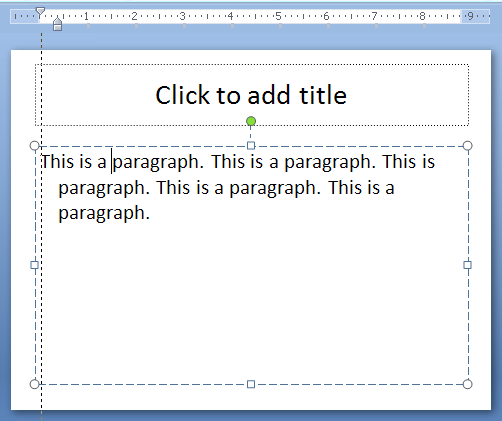Click the middle-right resize handle of text box
The height and width of the screenshot is (421, 502).
pyautogui.click(x=468, y=265)
